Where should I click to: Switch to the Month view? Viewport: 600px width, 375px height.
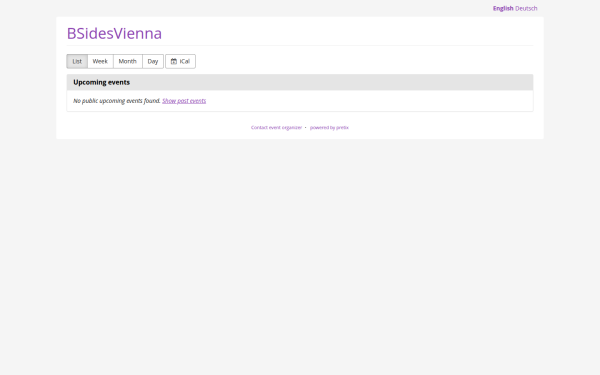pyautogui.click(x=127, y=61)
